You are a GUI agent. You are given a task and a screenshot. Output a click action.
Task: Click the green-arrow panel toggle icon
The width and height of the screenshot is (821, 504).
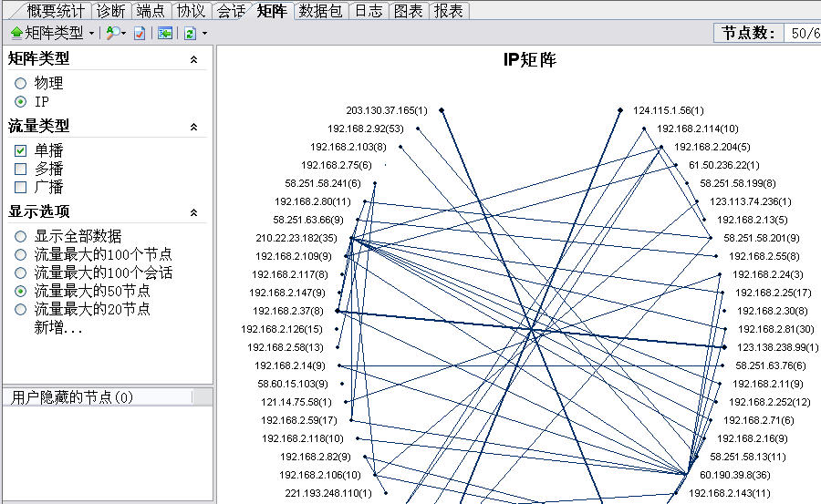point(165,33)
